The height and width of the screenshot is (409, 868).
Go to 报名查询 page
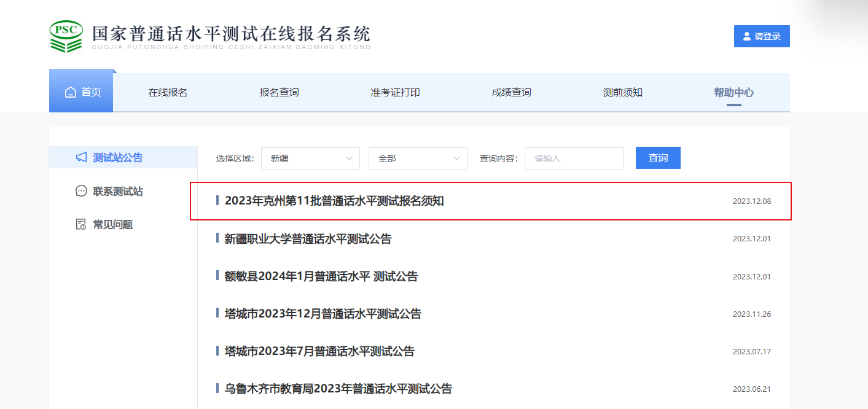pos(279,93)
